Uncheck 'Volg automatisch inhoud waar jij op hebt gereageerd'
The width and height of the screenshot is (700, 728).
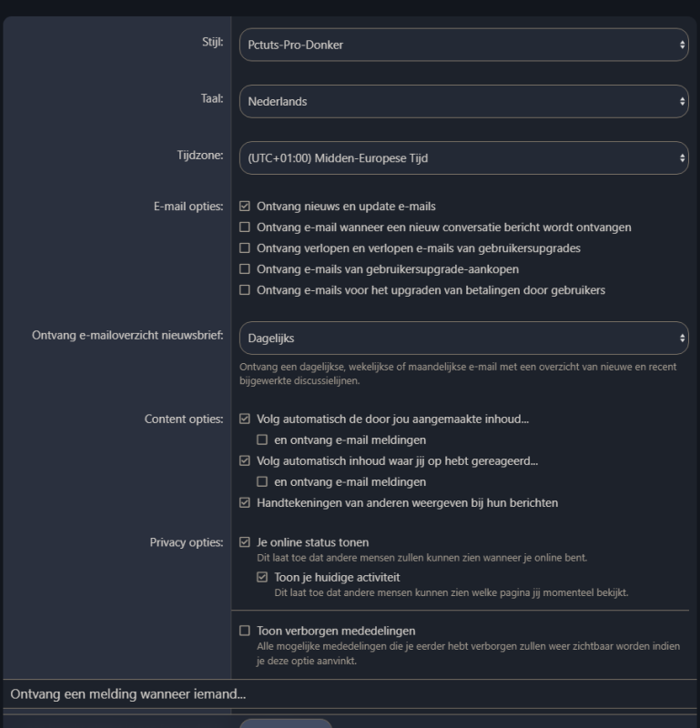pyautogui.click(x=245, y=461)
